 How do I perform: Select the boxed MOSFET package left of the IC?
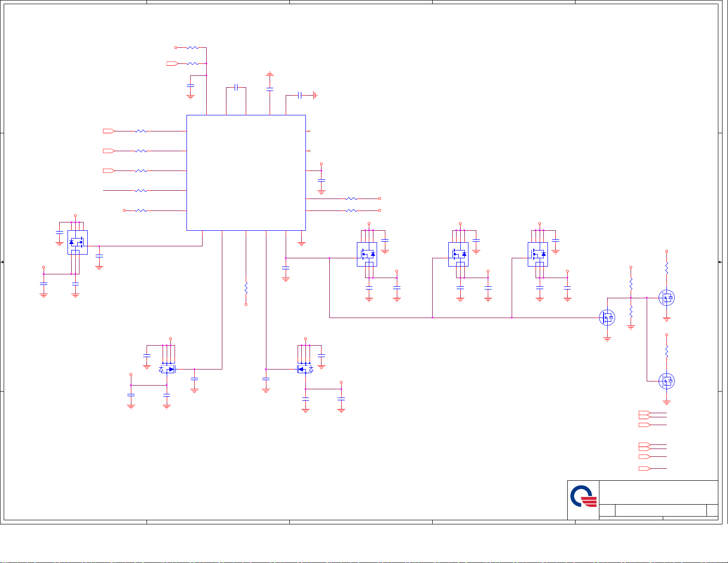[78, 242]
